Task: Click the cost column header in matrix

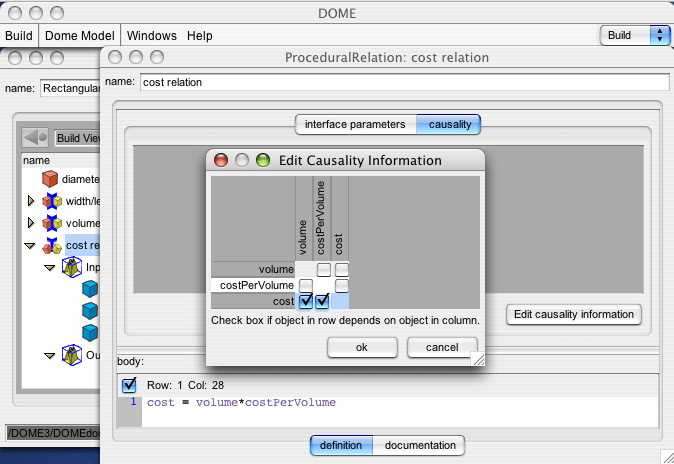Action: [x=340, y=218]
